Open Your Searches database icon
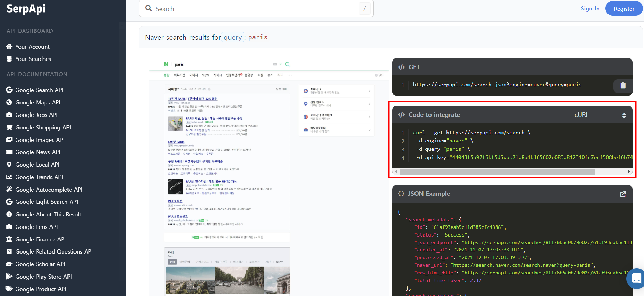Image resolution: width=644 pixels, height=296 pixels. click(9, 59)
